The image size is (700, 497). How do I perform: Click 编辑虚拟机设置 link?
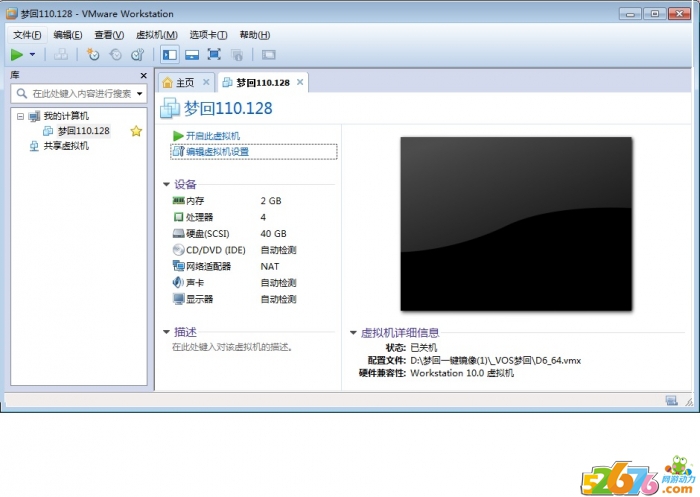(217, 152)
